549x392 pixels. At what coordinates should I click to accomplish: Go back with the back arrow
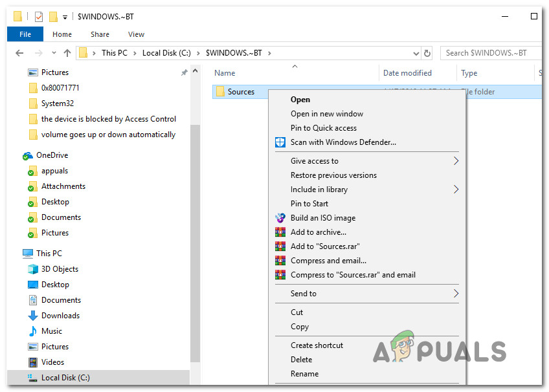(19, 53)
